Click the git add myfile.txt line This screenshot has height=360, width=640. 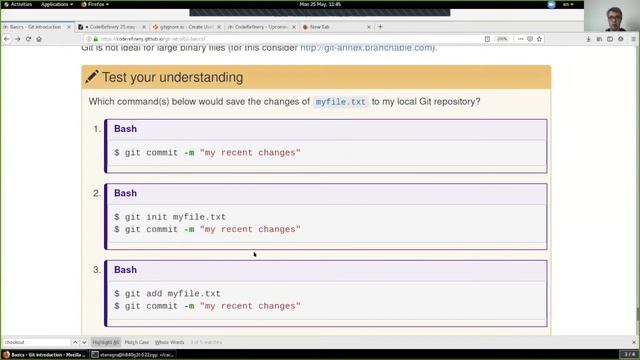(167, 294)
